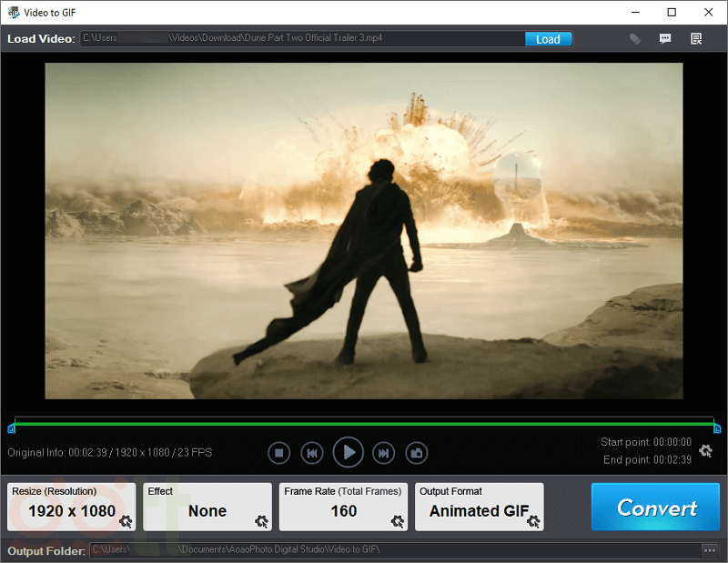Image resolution: width=728 pixels, height=563 pixels.
Task: Click the tag icon in the top bar
Action: click(x=635, y=39)
